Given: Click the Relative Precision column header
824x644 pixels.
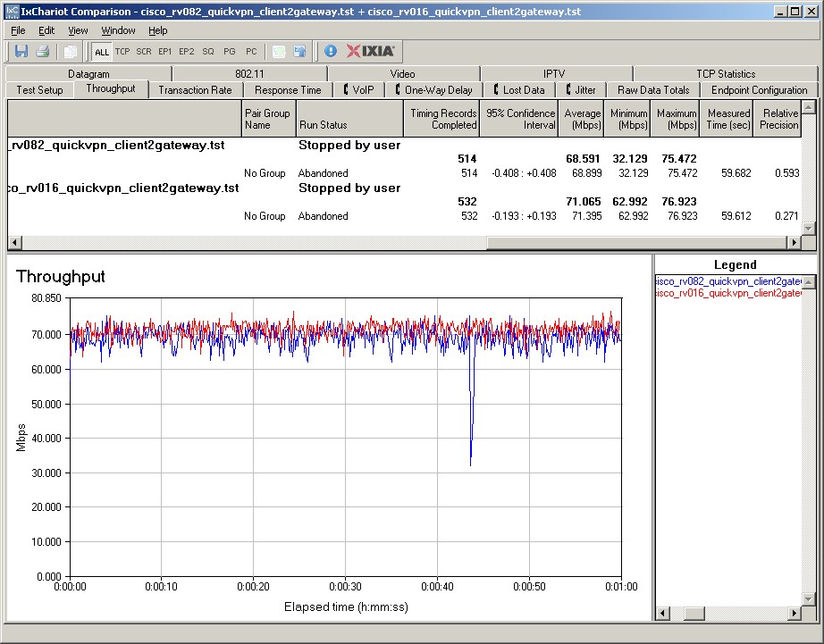Looking at the screenshot, I should (778, 119).
